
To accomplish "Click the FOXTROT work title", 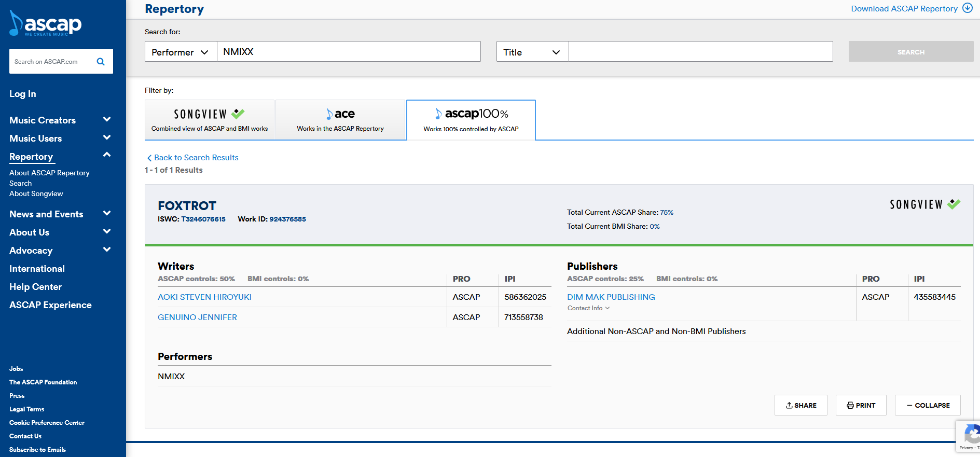I will [187, 206].
